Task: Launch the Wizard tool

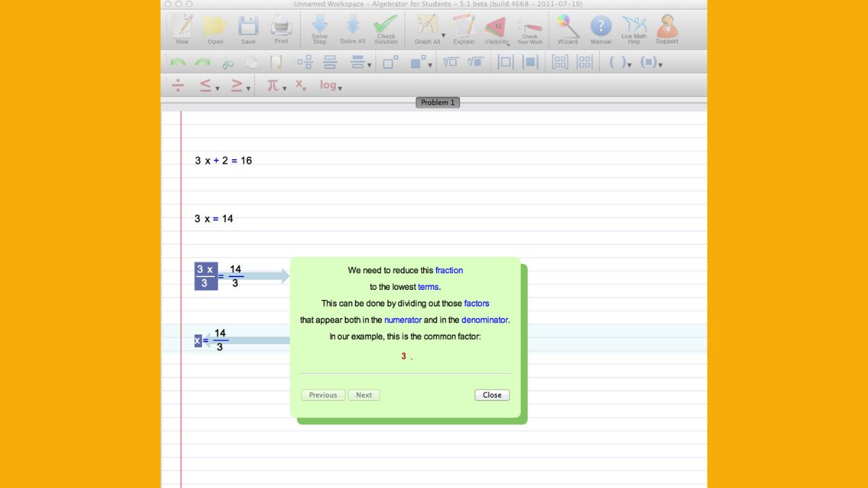Action: click(x=568, y=28)
